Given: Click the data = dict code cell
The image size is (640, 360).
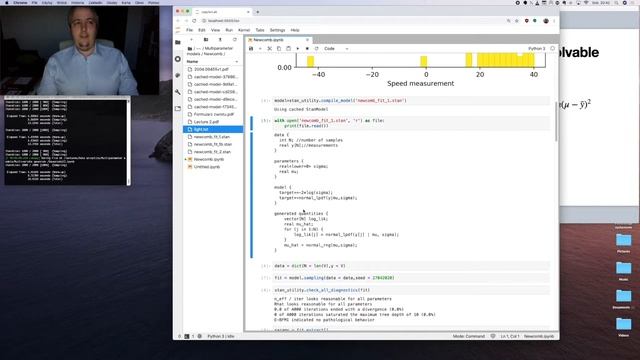Looking at the screenshot, I should point(411,266).
